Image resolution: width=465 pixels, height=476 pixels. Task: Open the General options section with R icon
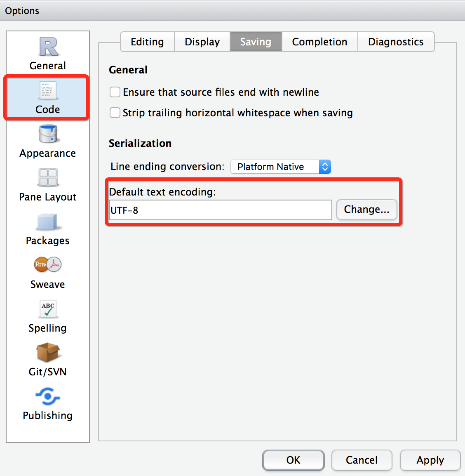(x=48, y=47)
